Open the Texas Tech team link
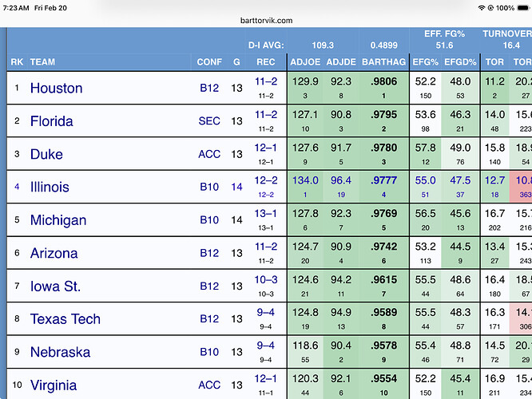 coord(66,319)
